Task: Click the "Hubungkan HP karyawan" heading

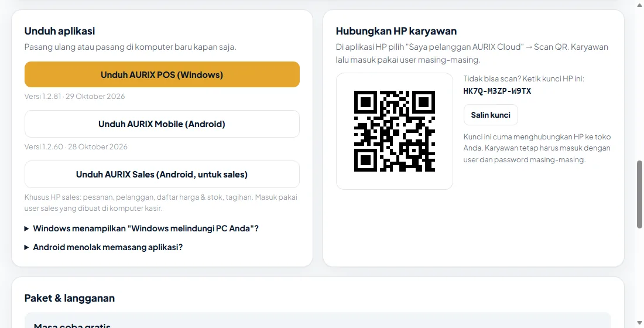Action: [396, 31]
